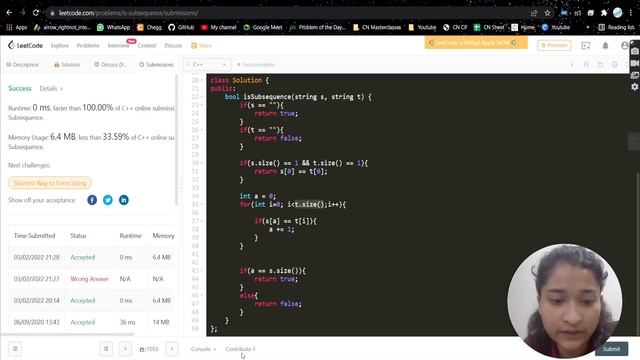Viewport: 640px width, 360px height.
Task: Open Problems in the top navigation
Action: (x=88, y=45)
